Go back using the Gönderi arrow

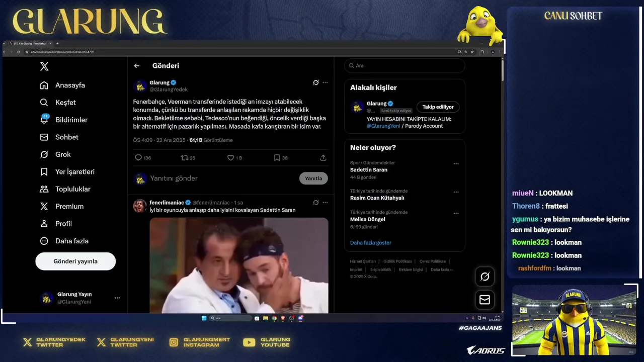pos(137,66)
